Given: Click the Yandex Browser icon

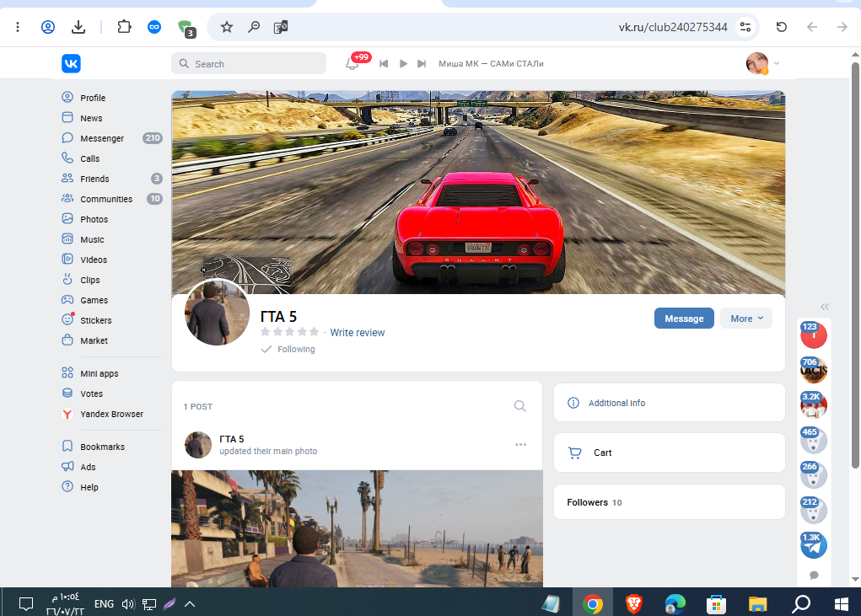Looking at the screenshot, I should click(67, 414).
